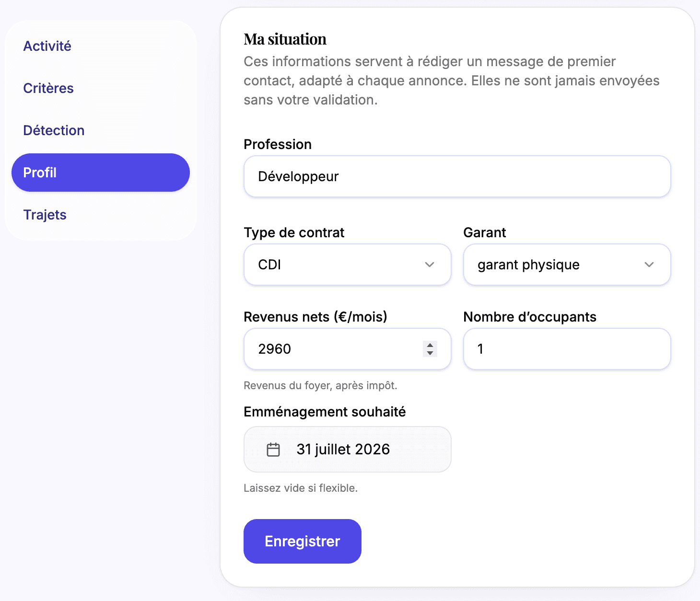Screen dimensions: 700x601
Task: Open the Emménagement souhaité date picker
Action: point(347,449)
